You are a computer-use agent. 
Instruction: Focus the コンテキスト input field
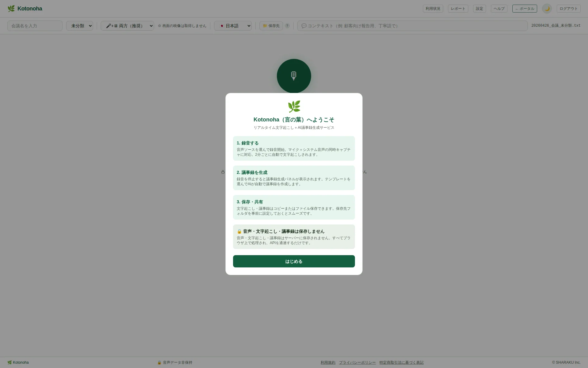click(412, 26)
